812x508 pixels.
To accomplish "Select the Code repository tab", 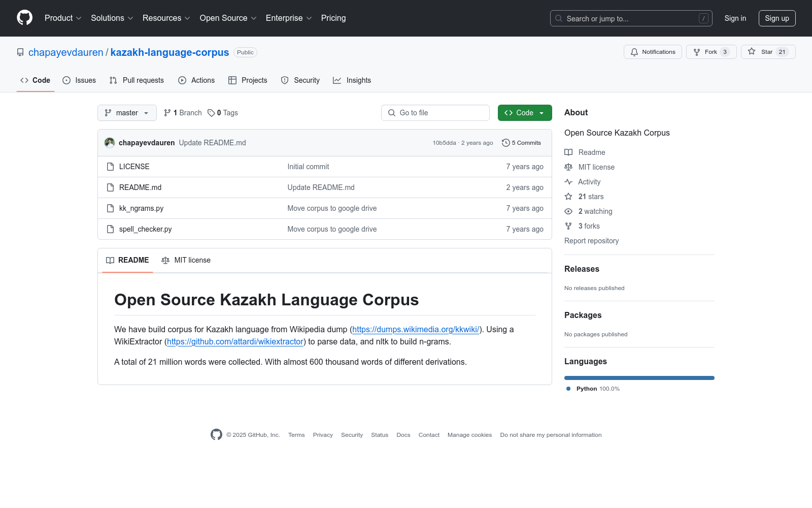I will click(x=36, y=80).
